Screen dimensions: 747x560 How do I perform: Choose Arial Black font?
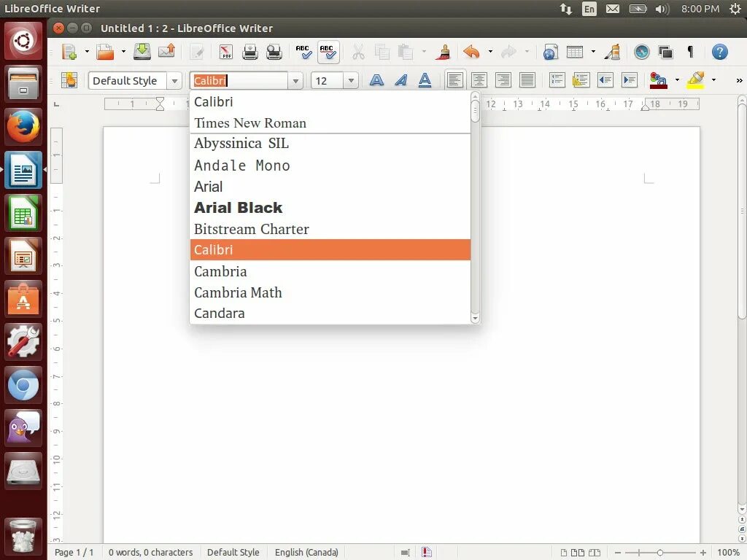pos(330,208)
